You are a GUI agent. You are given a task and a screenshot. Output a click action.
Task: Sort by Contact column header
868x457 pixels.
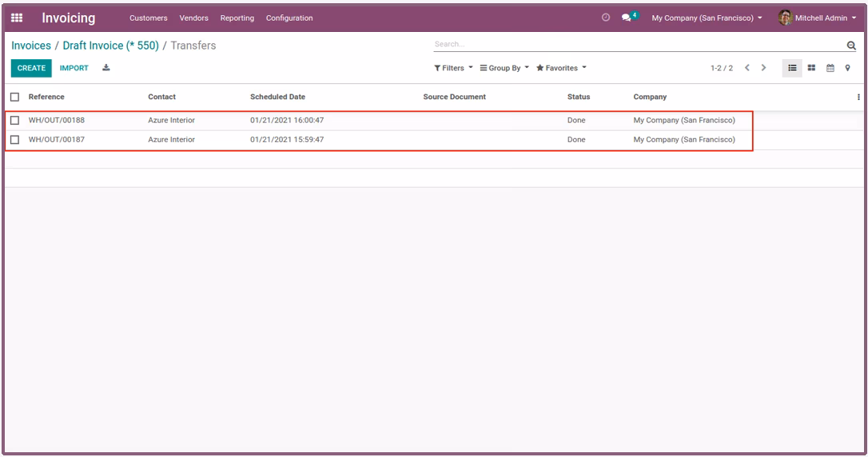click(161, 97)
